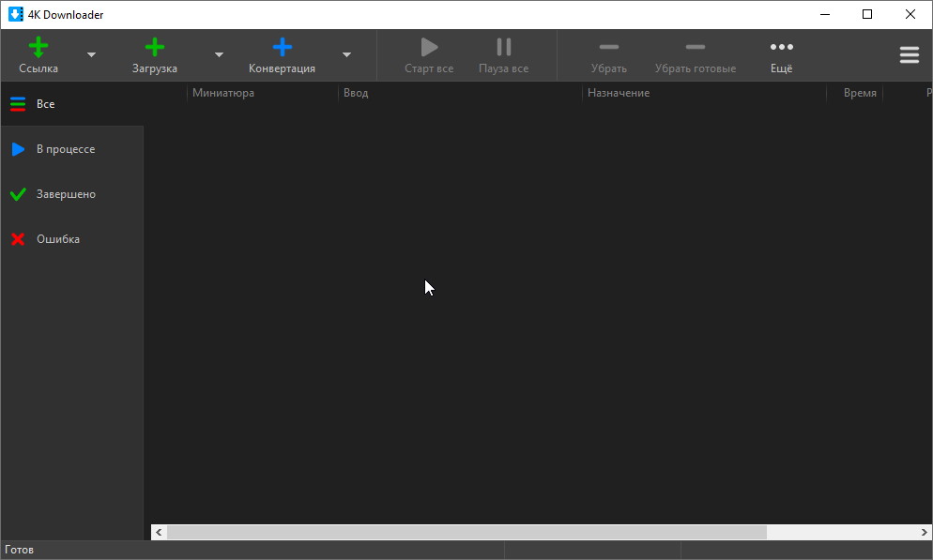
Task: Click the horizontal scrollbar right arrow
Action: tap(925, 532)
